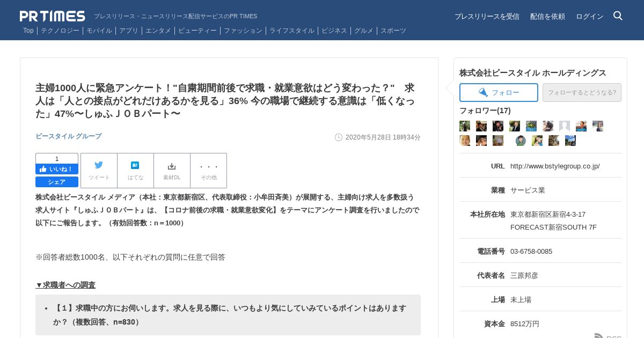Screen dimensions: 644x338
Task: Go to the ファッション category
Action: [x=243, y=31]
